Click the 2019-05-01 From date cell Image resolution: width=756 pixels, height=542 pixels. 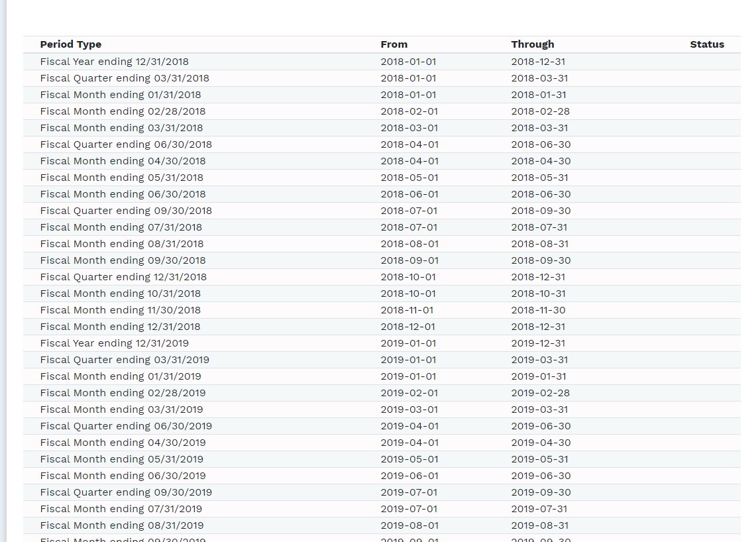pyautogui.click(x=409, y=459)
